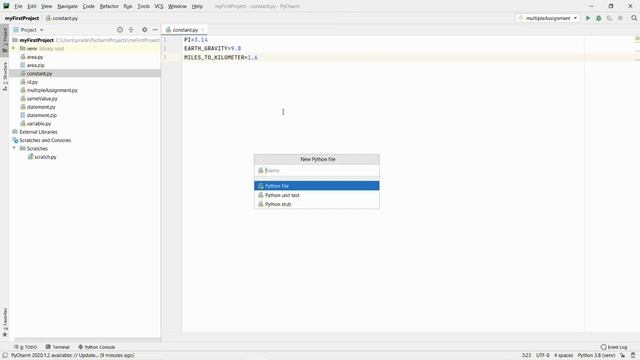Select area.py in project tree
This screenshot has height=360, width=640.
tap(35, 57)
